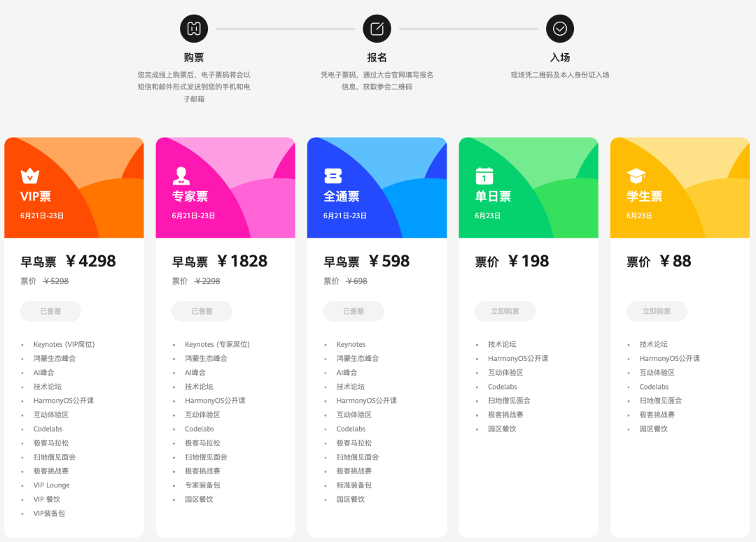
Task: Click the 早鸟票 ¥1828 price
Action: click(x=219, y=261)
